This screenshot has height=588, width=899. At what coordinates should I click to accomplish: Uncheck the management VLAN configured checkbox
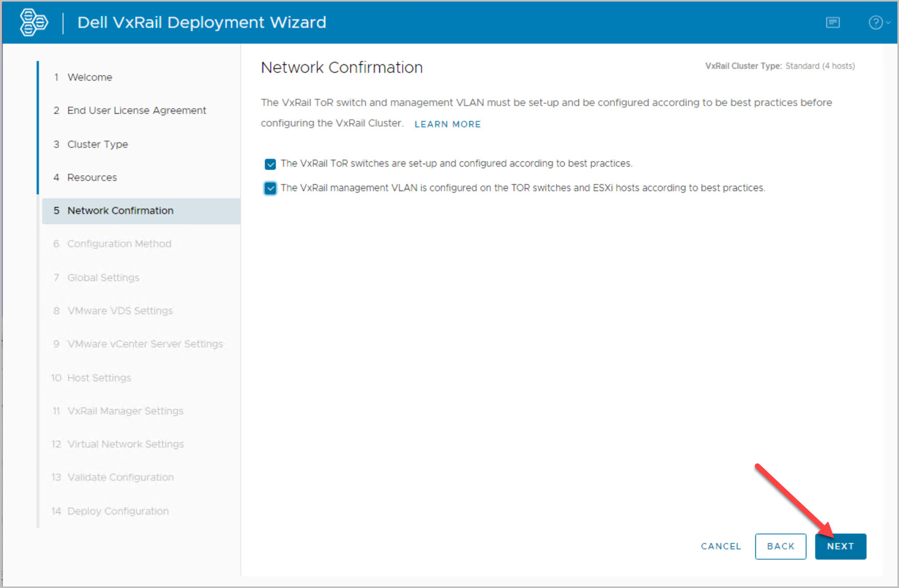[x=271, y=188]
